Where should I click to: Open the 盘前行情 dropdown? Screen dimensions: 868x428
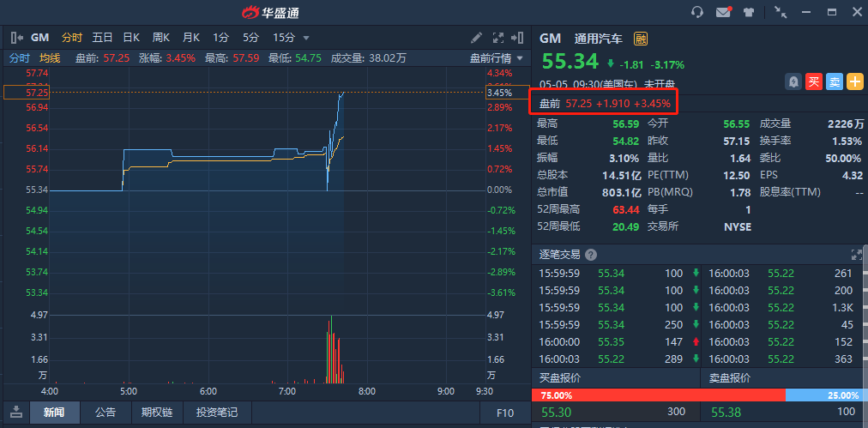tap(496, 58)
